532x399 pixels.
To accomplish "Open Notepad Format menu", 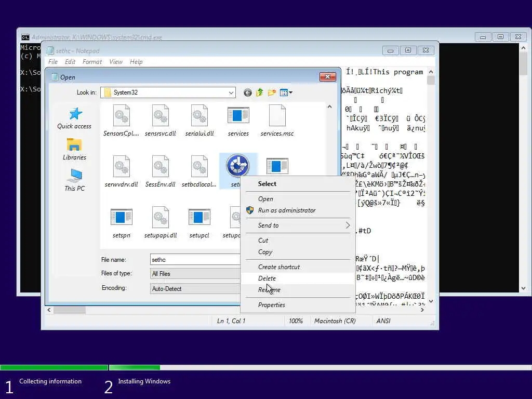I will coord(92,62).
